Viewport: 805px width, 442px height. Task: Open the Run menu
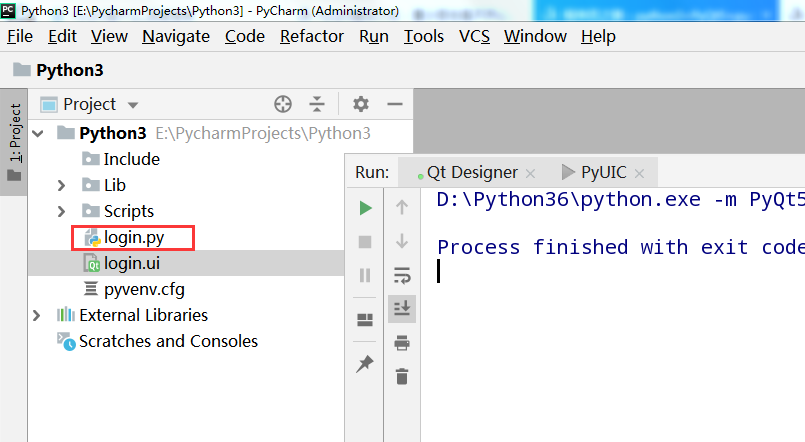coord(374,36)
